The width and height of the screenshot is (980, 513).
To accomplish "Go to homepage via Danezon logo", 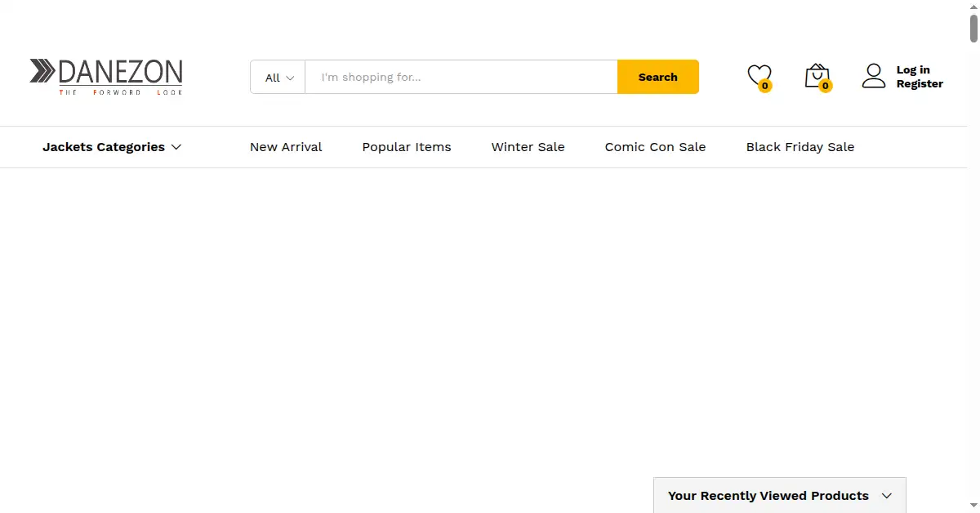I will point(106,77).
